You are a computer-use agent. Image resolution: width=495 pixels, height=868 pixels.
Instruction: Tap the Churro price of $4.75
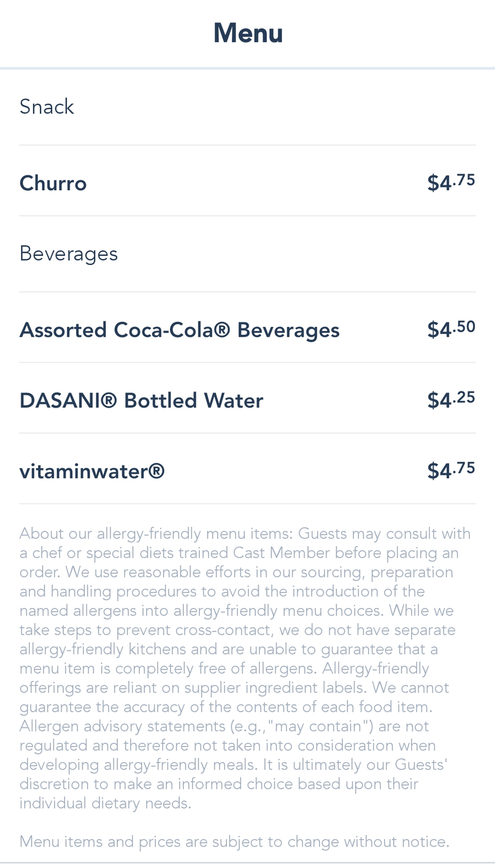451,183
